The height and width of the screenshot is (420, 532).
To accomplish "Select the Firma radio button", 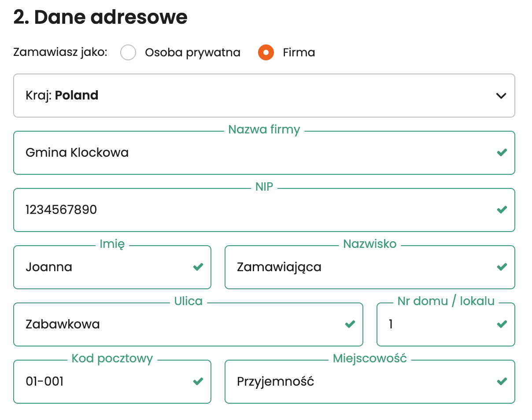I will (x=266, y=53).
